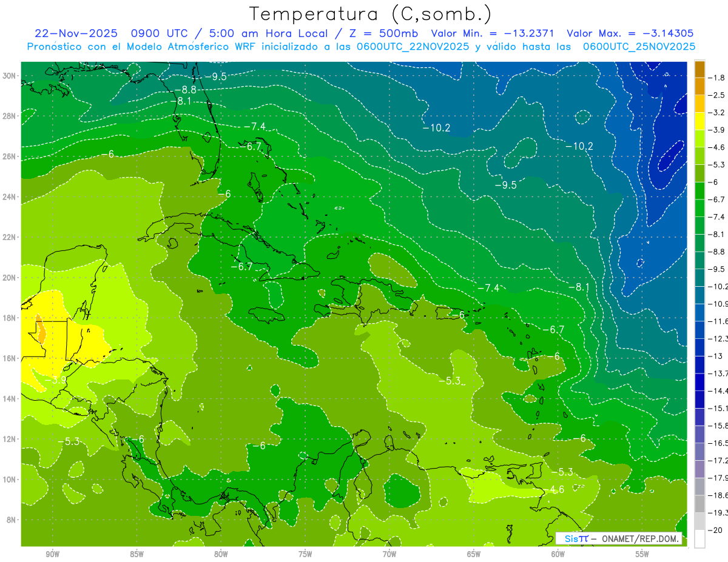Click the '-3.9' contour label over Central America
The width and height of the screenshot is (728, 562).
56,380
